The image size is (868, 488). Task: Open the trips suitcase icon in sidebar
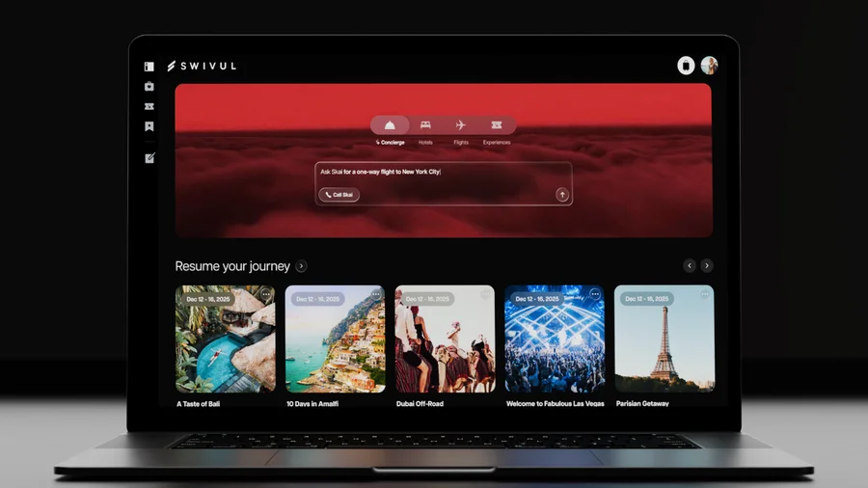(x=149, y=87)
